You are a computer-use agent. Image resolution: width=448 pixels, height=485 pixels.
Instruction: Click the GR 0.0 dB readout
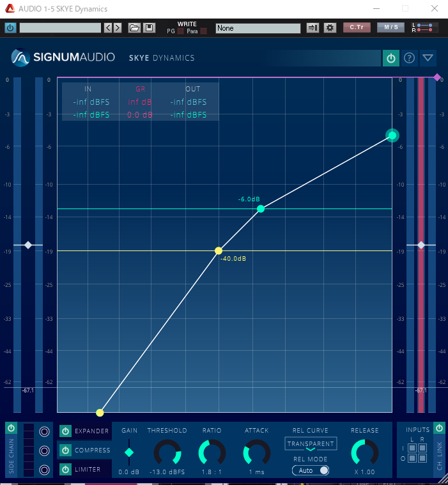(140, 115)
